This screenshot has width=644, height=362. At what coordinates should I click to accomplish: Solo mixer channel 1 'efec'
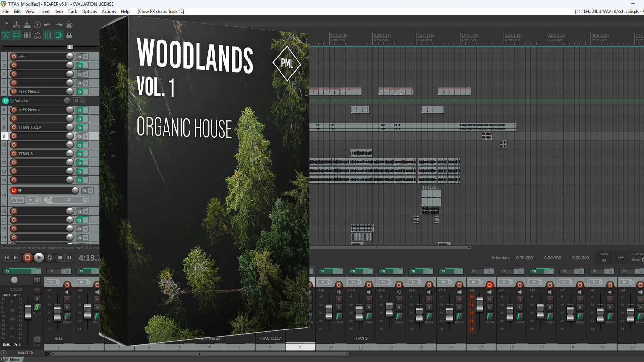coord(67,308)
